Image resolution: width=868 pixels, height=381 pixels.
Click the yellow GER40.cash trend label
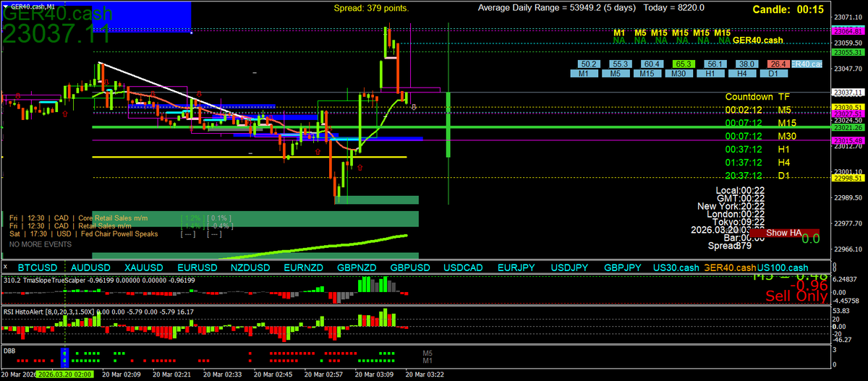point(759,40)
